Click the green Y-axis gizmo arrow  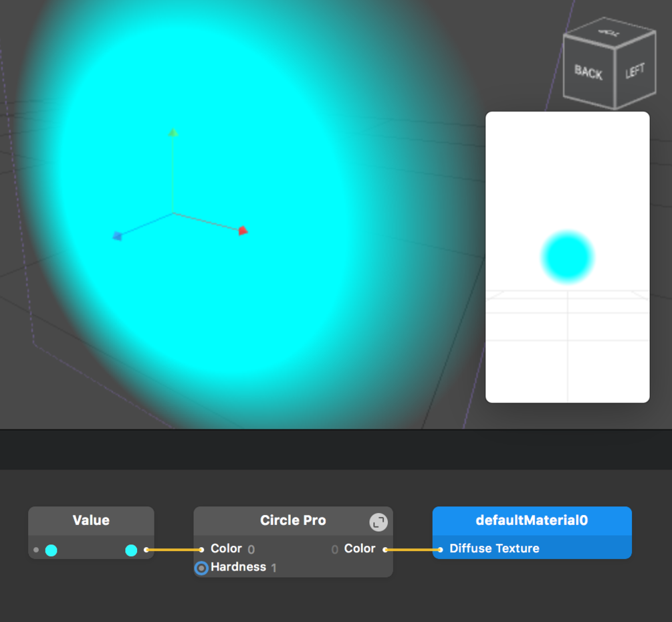pos(173,134)
